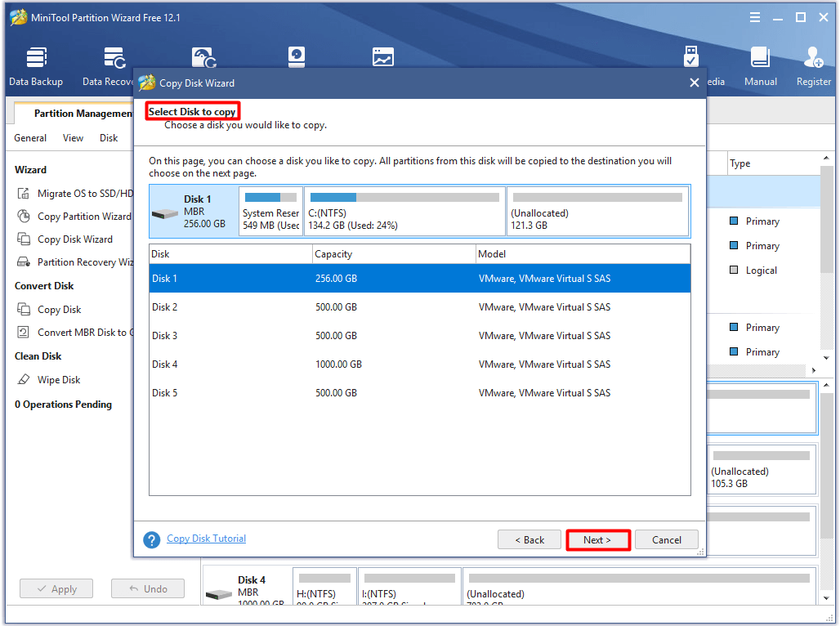This screenshot has height=626, width=840.
Task: Click the Migrate OS to SSD/HD icon
Action: tap(24, 194)
